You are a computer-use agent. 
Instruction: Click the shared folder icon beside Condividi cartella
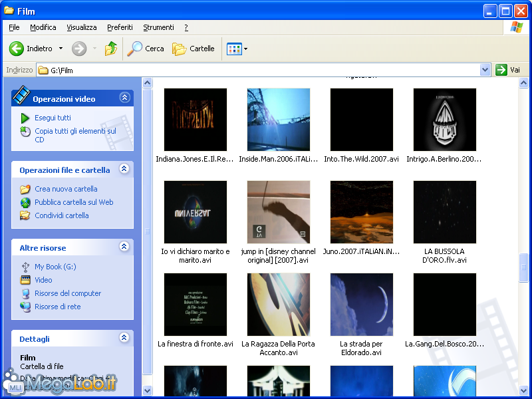point(25,215)
